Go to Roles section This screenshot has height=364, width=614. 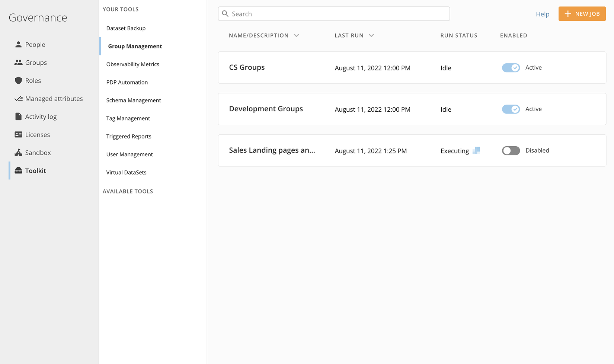click(33, 81)
